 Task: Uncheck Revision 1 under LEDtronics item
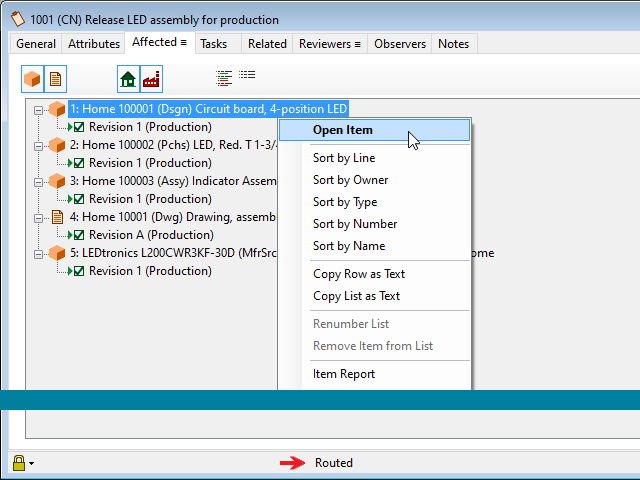coord(79,271)
